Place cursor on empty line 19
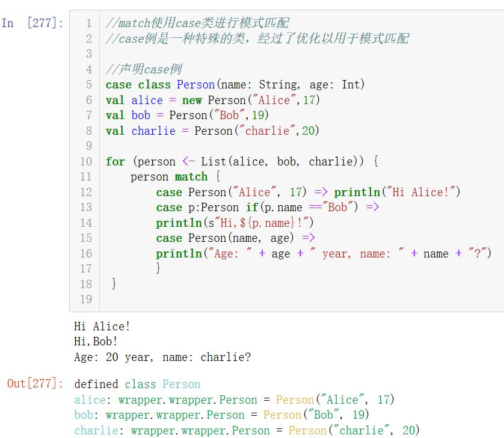This screenshot has height=438, width=504. [241, 299]
